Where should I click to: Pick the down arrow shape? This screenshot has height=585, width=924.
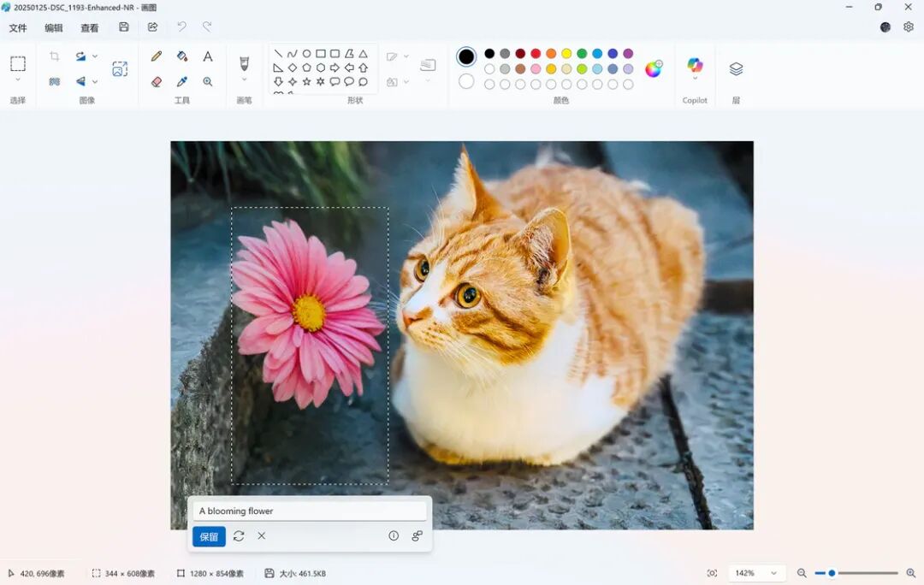(278, 82)
